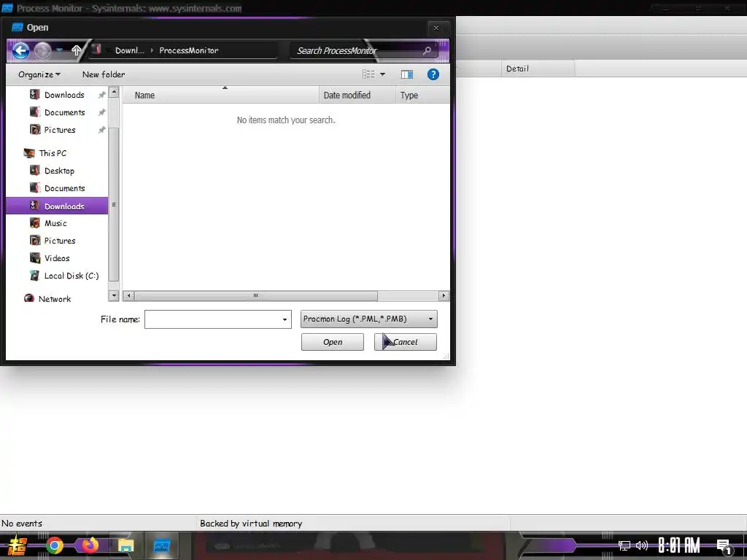Click the Open button
747x560 pixels.
pos(333,342)
